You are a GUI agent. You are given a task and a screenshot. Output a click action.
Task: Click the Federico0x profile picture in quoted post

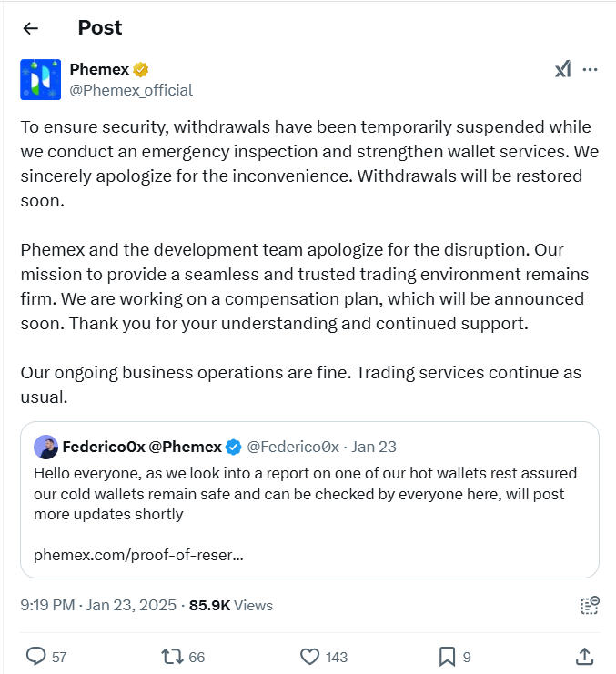[x=45, y=447]
